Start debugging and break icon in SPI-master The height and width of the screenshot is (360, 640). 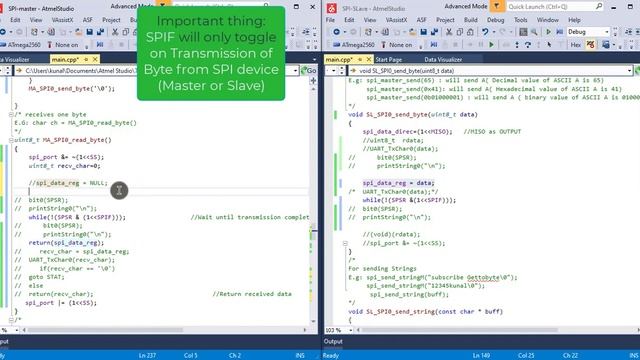(100, 45)
